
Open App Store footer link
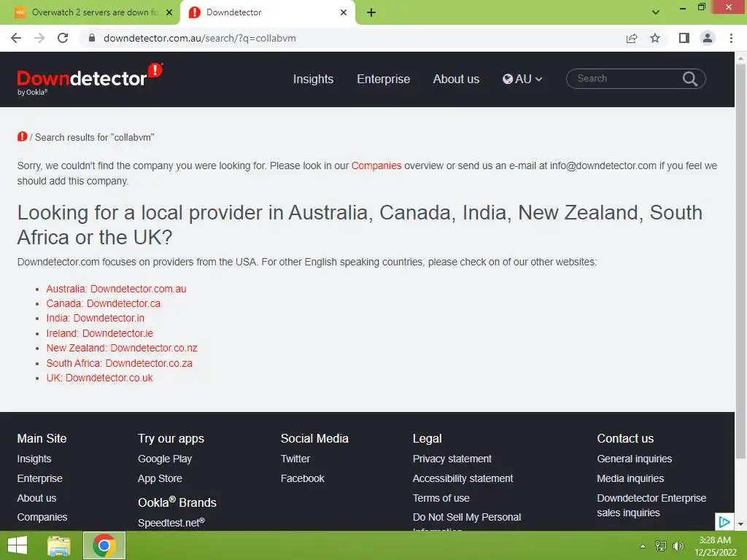coord(160,478)
